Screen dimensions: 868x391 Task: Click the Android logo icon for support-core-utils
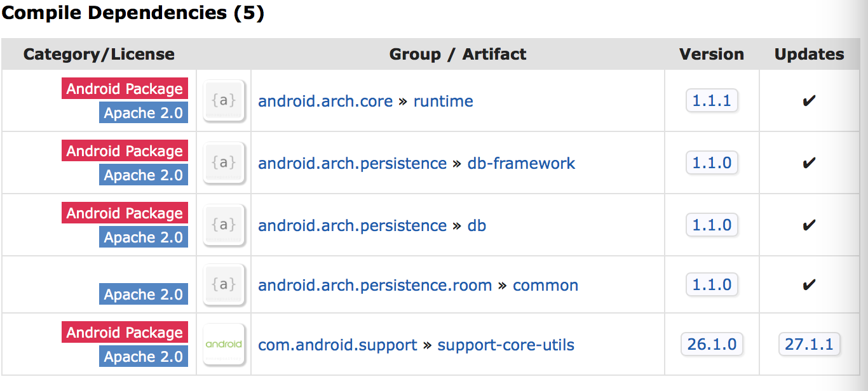(x=224, y=345)
